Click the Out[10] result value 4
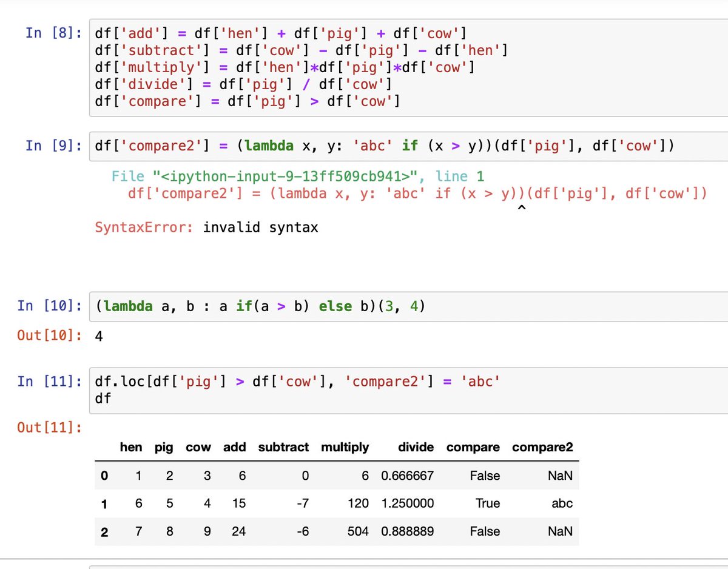 (99, 336)
